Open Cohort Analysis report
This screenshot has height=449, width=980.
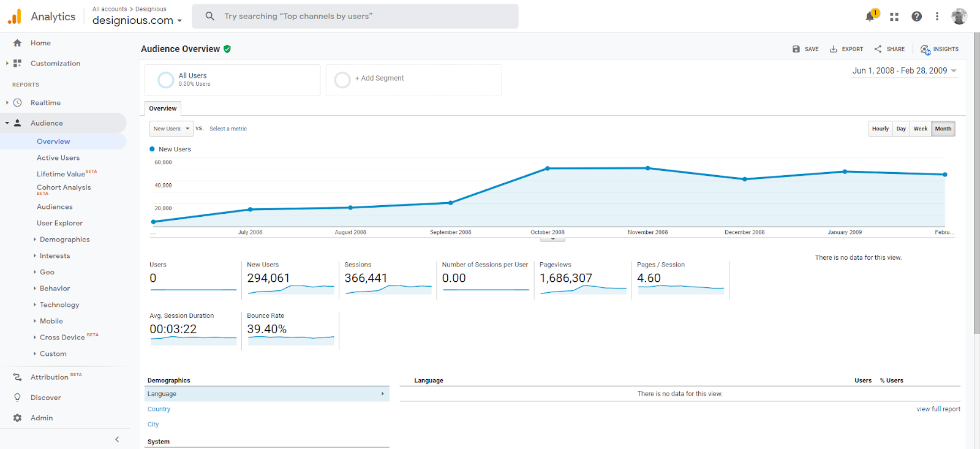click(x=64, y=188)
